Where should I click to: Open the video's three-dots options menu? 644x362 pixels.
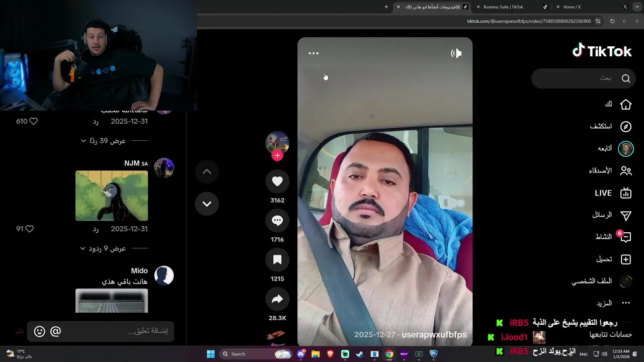[313, 53]
